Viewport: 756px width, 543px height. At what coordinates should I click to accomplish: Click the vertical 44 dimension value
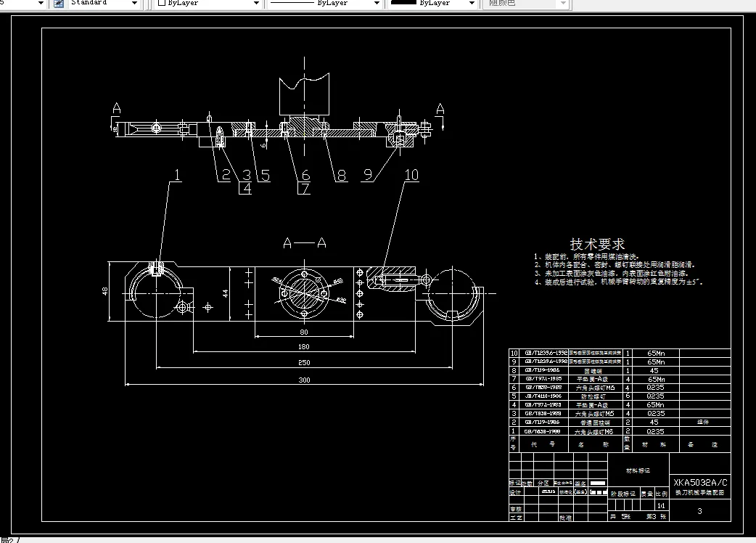point(225,293)
